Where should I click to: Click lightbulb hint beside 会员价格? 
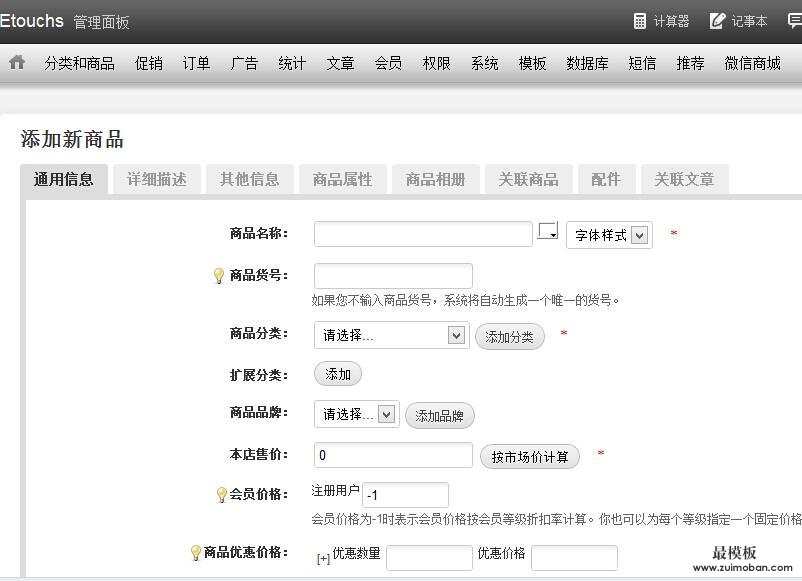pyautogui.click(x=222, y=494)
